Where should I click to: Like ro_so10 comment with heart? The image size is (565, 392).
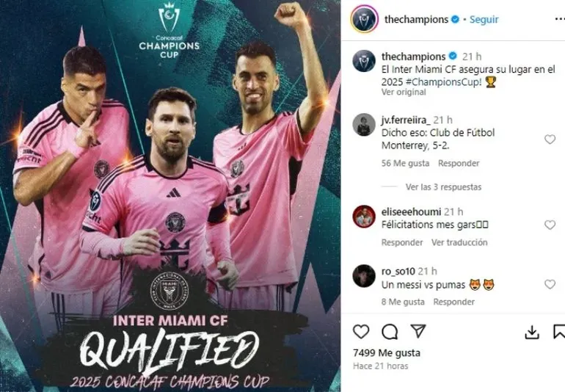point(550,284)
